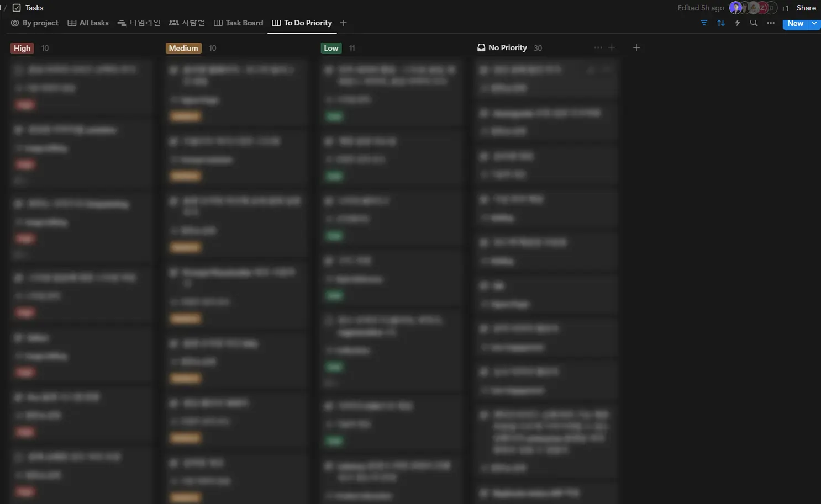Open No Priority column options dots

(598, 47)
